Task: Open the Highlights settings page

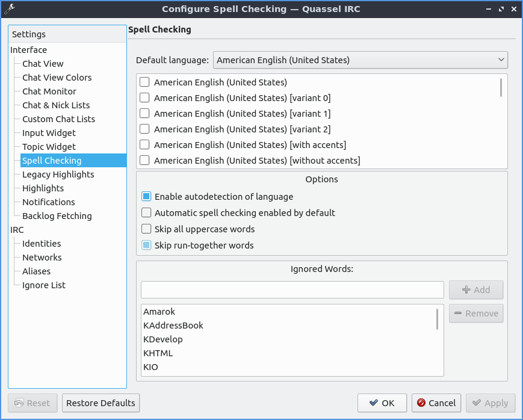Action: pyautogui.click(x=43, y=188)
